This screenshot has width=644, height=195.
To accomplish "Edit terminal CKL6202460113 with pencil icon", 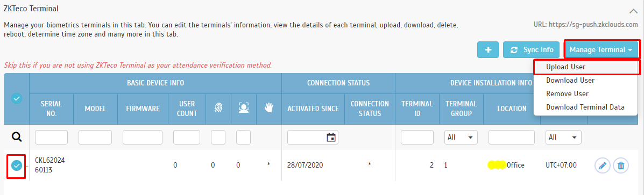I will 603,165.
